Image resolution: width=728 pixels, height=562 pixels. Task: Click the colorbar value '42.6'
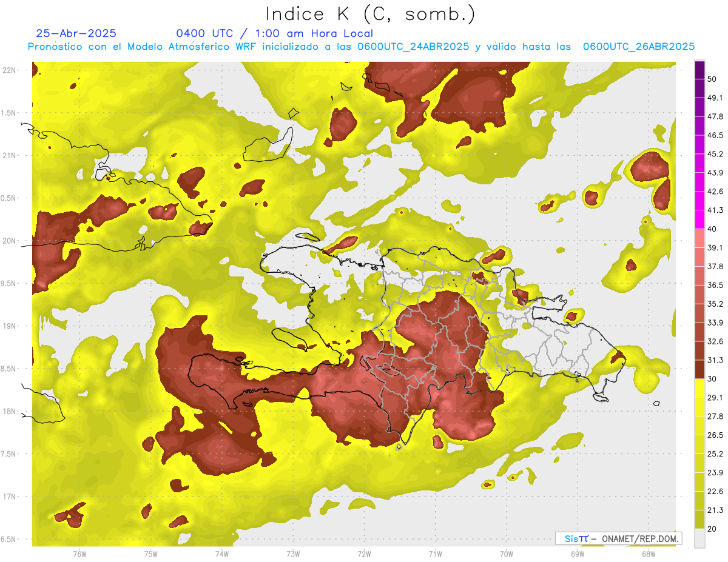point(715,192)
